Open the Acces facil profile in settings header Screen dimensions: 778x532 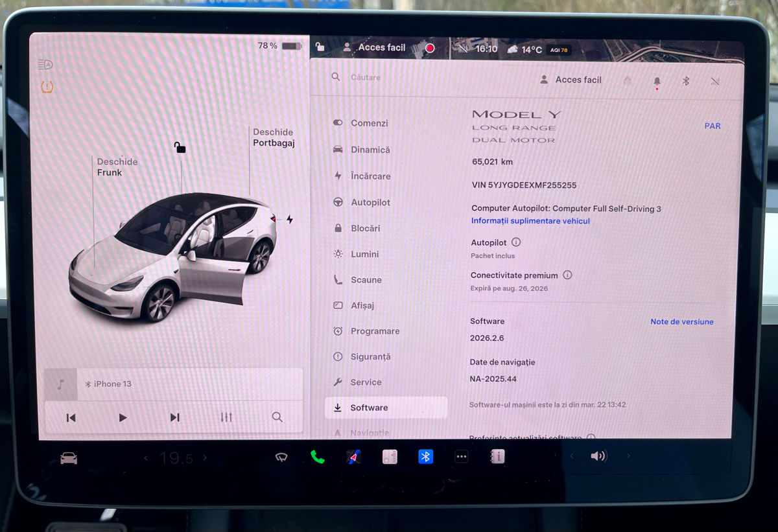[571, 80]
